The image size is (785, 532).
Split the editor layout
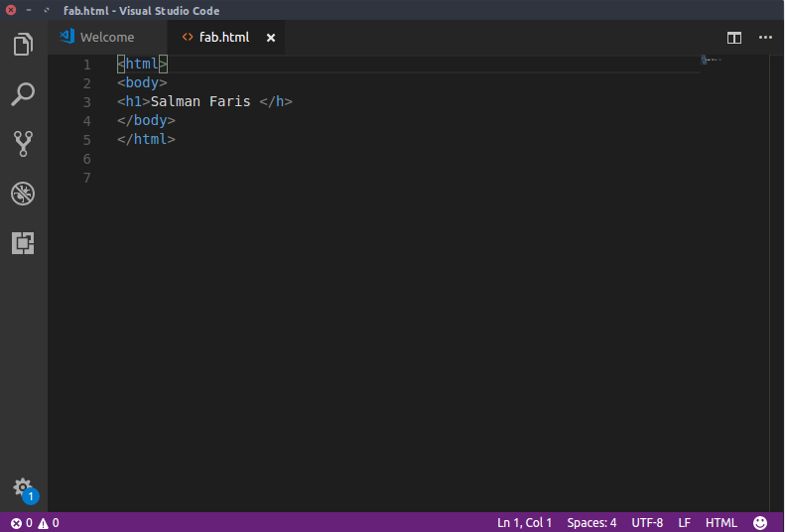[x=734, y=38]
